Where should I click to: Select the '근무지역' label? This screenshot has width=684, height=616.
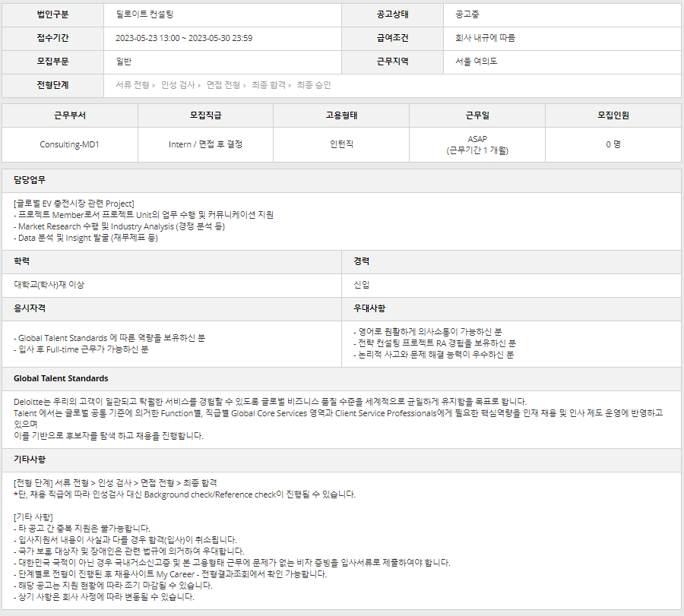click(393, 62)
